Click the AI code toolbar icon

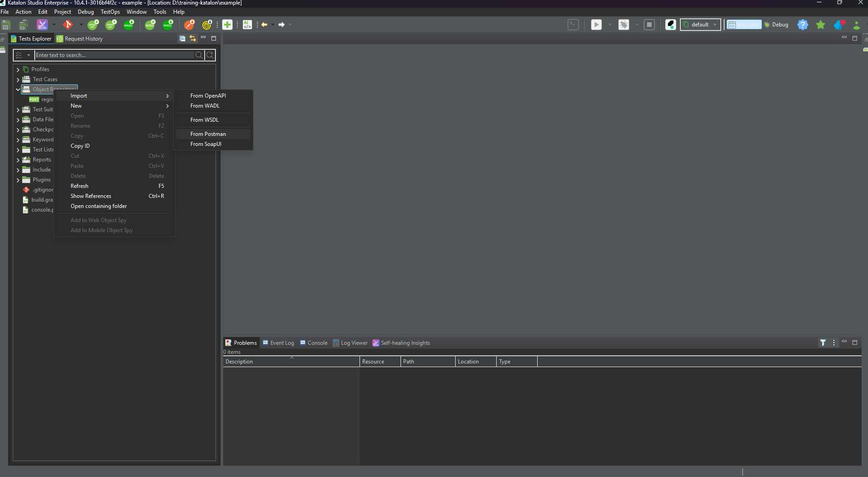point(247,25)
